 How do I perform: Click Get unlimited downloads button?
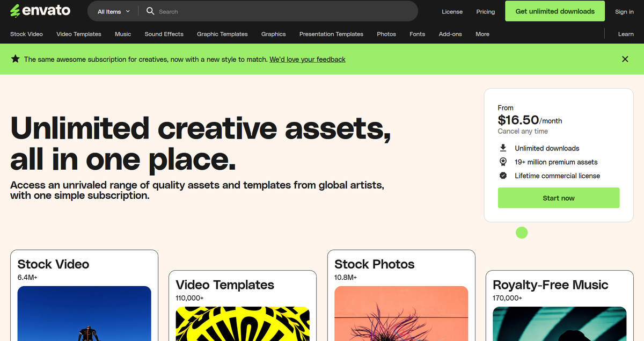click(555, 11)
